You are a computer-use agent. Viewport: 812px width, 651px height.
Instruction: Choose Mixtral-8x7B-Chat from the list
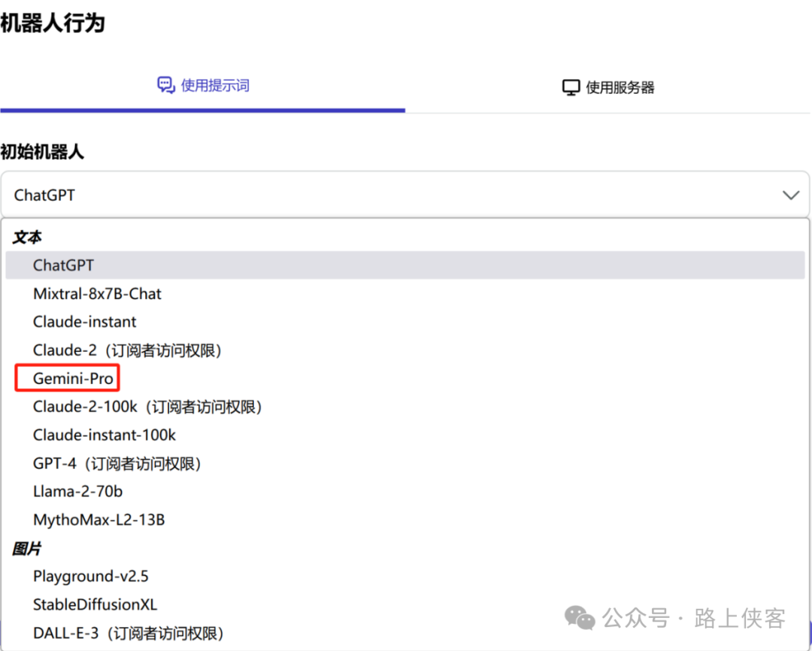point(405,294)
